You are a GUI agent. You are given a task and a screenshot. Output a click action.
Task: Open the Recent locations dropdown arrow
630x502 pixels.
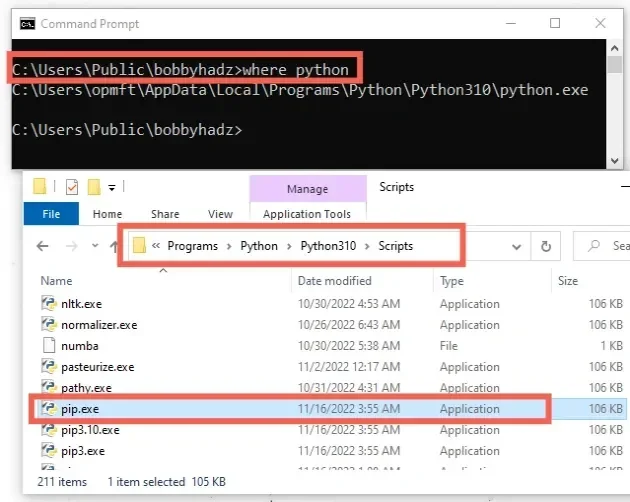tap(95, 245)
